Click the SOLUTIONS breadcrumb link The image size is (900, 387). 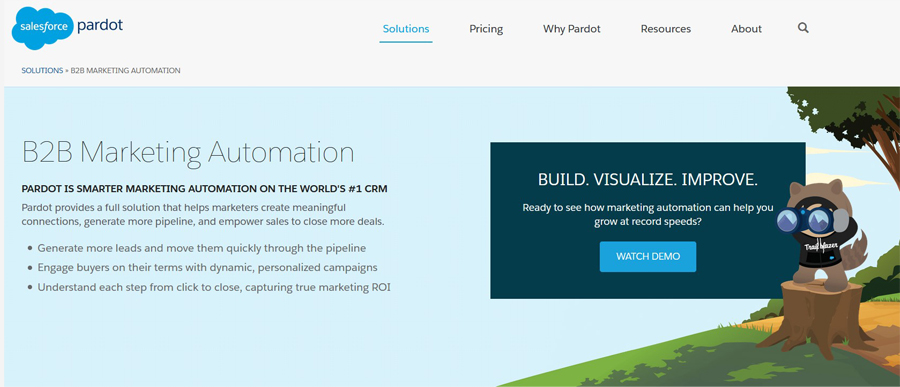42,71
